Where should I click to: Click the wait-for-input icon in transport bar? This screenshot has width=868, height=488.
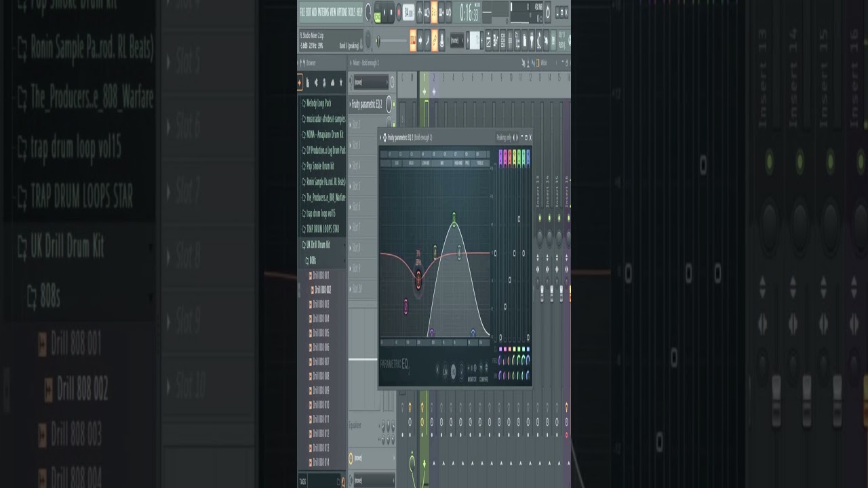(x=427, y=12)
